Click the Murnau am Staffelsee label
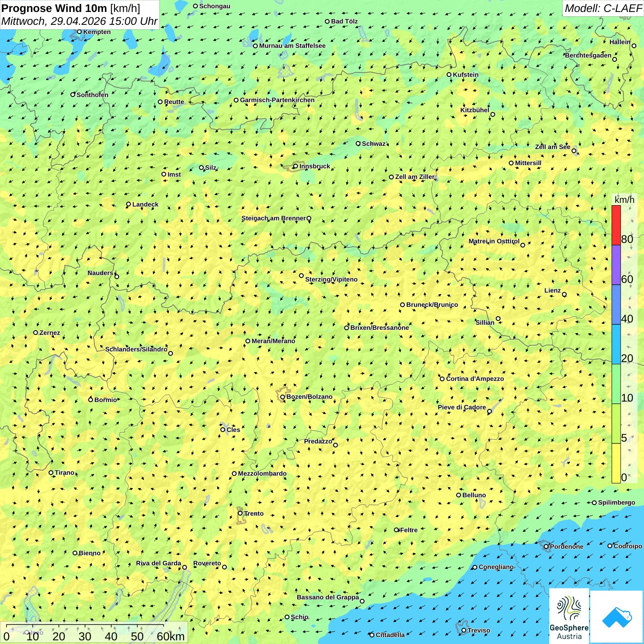This screenshot has height=644, width=644. (292, 46)
